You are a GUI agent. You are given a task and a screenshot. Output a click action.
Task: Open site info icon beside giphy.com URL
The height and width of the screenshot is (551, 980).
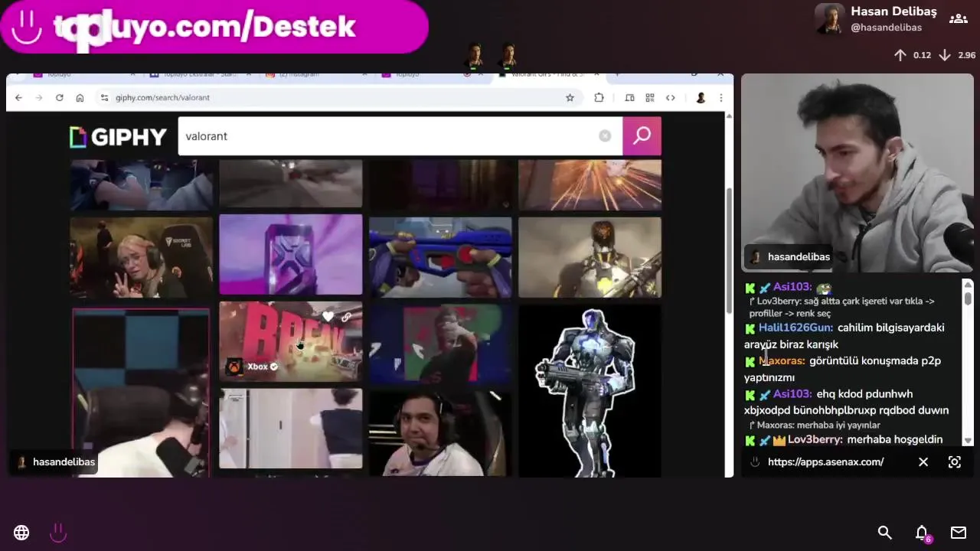105,98
